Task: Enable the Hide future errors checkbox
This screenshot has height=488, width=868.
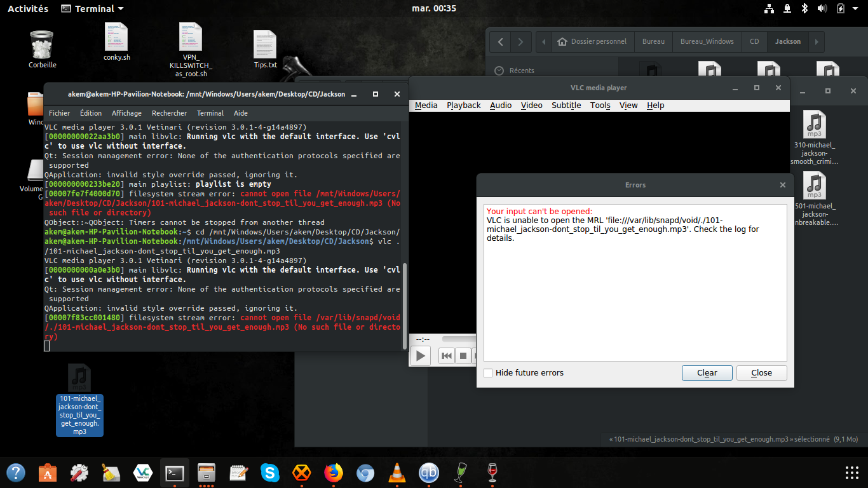Action: [488, 373]
